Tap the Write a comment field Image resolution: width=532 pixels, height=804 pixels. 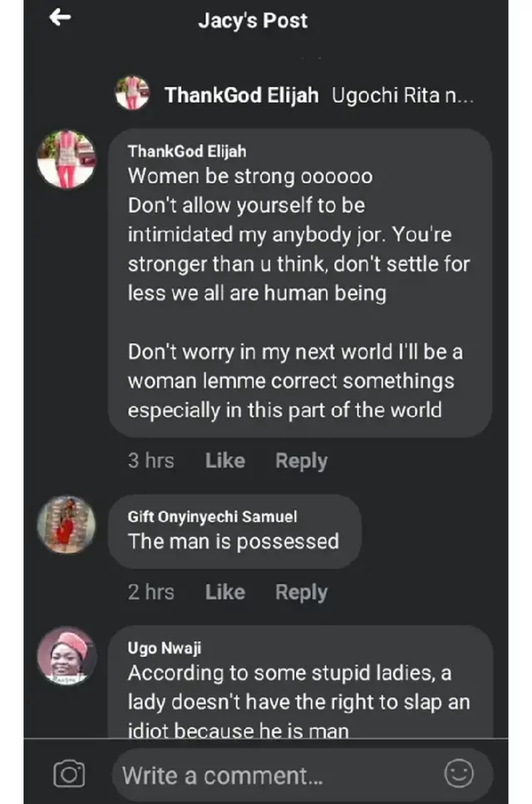pyautogui.click(x=303, y=774)
